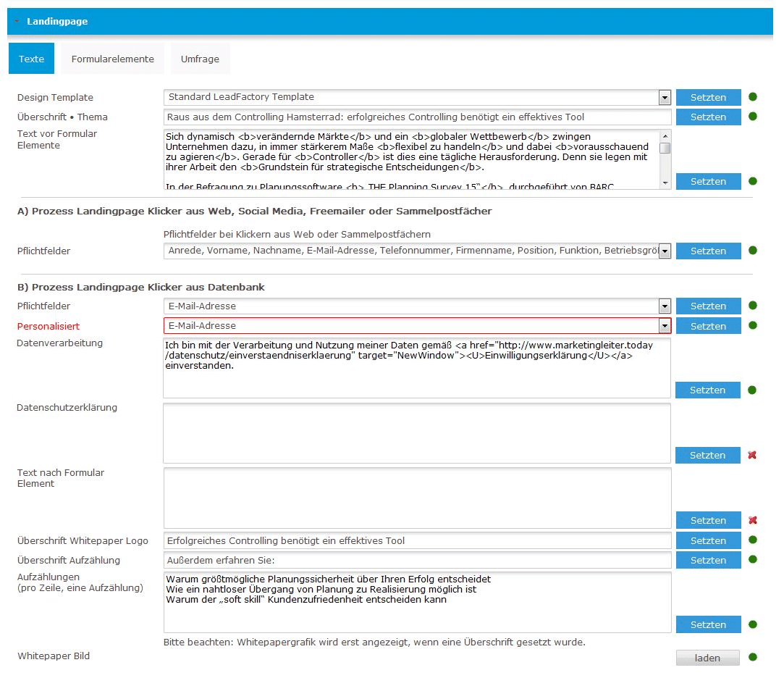Select the Texte tab

pos(31,59)
